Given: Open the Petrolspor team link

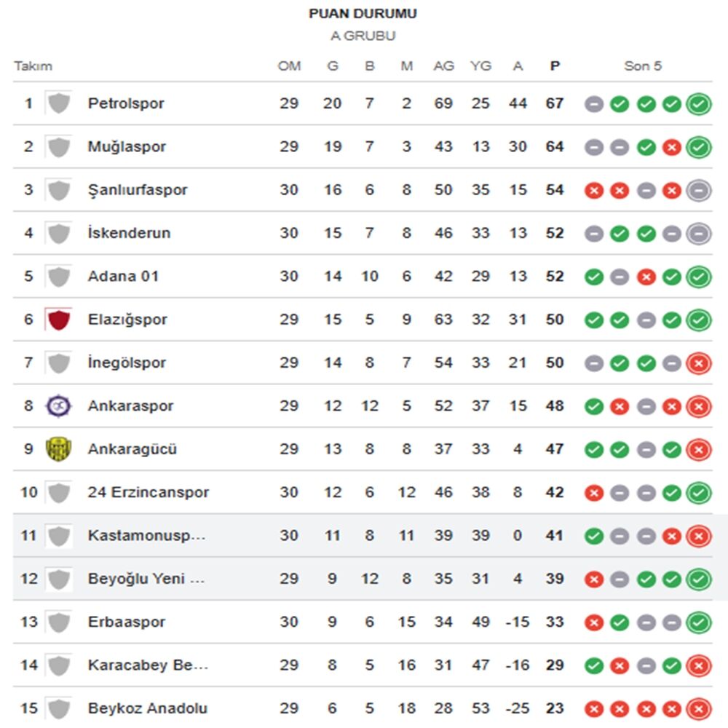Looking at the screenshot, I should point(126,103).
